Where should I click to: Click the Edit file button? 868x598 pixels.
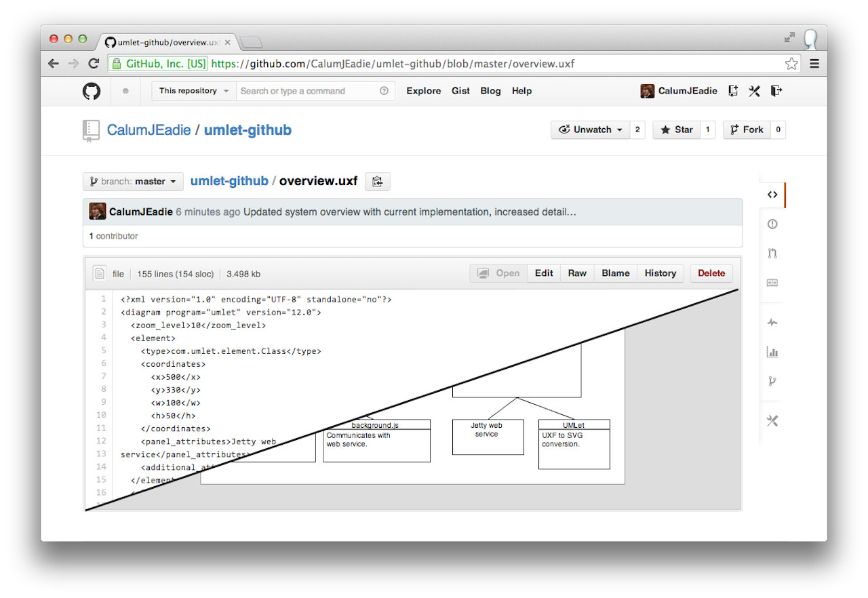[x=544, y=273]
